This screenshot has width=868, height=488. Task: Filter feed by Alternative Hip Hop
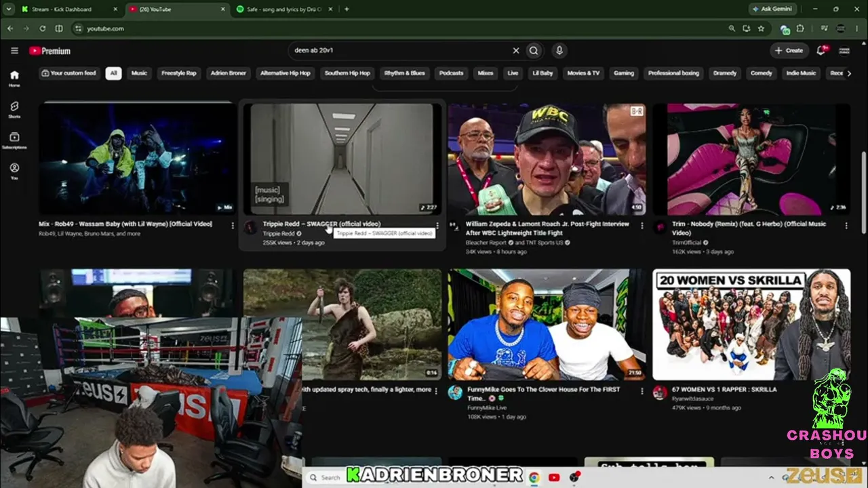[x=285, y=73]
